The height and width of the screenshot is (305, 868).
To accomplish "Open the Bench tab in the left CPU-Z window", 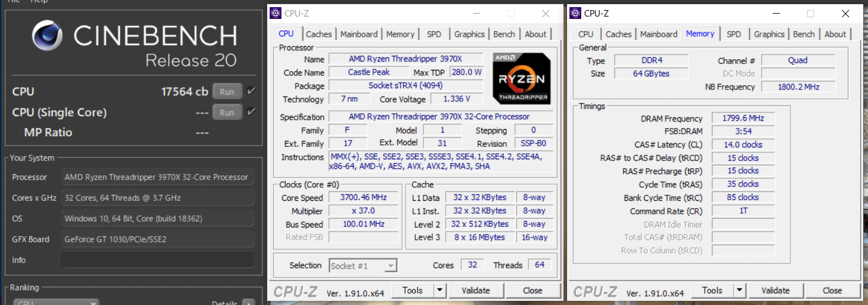I will click(x=504, y=34).
